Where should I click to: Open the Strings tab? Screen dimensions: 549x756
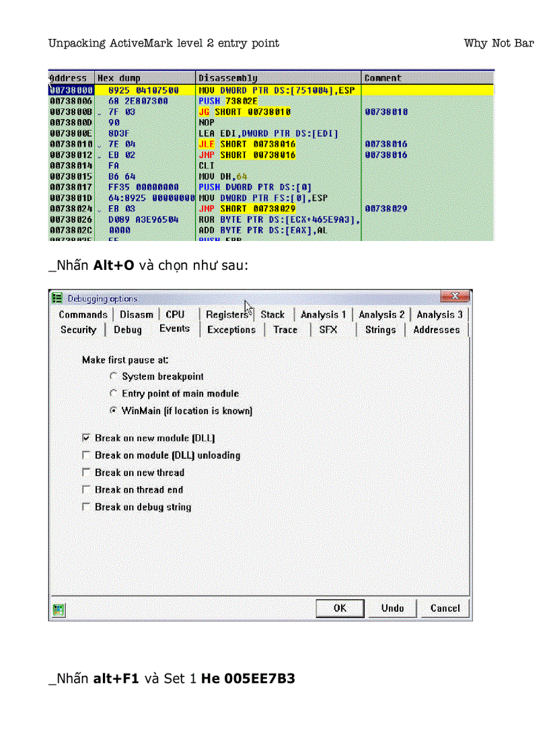[x=380, y=330]
